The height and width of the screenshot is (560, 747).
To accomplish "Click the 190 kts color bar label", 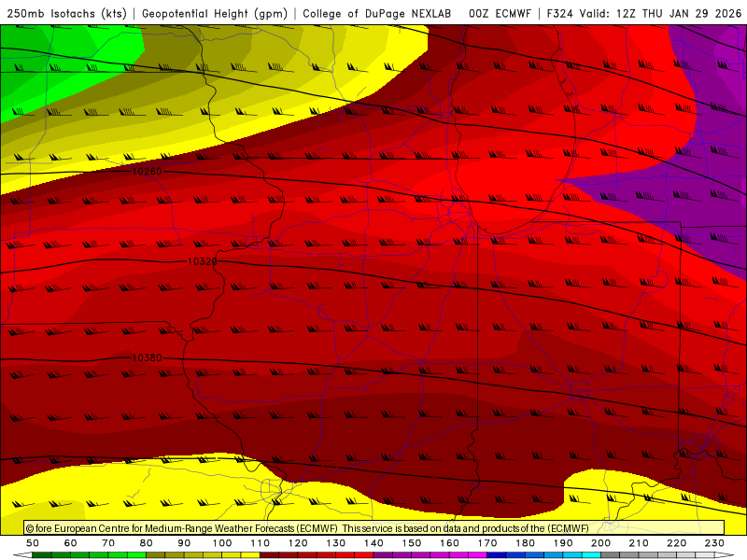I will coord(563,543).
